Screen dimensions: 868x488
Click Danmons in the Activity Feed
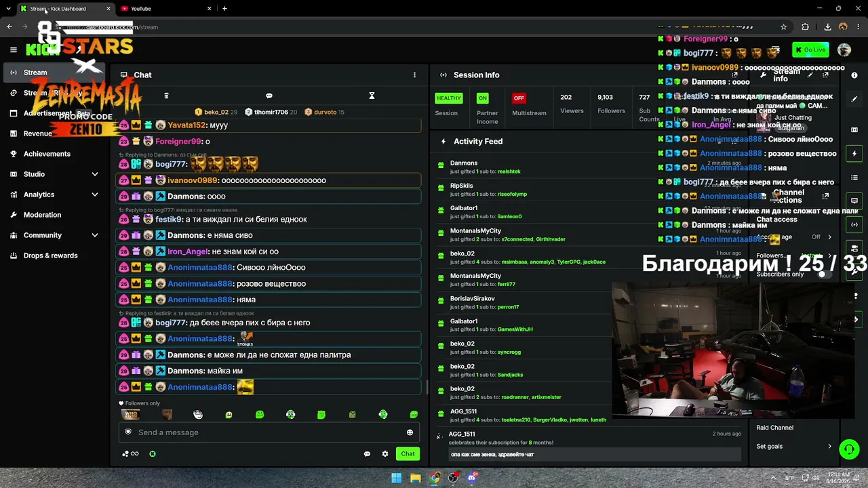pyautogui.click(x=464, y=163)
